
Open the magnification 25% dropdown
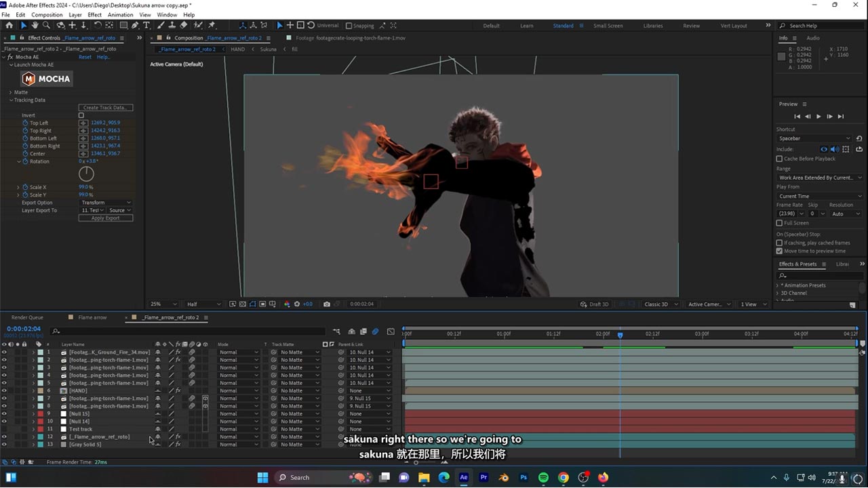[x=163, y=304]
